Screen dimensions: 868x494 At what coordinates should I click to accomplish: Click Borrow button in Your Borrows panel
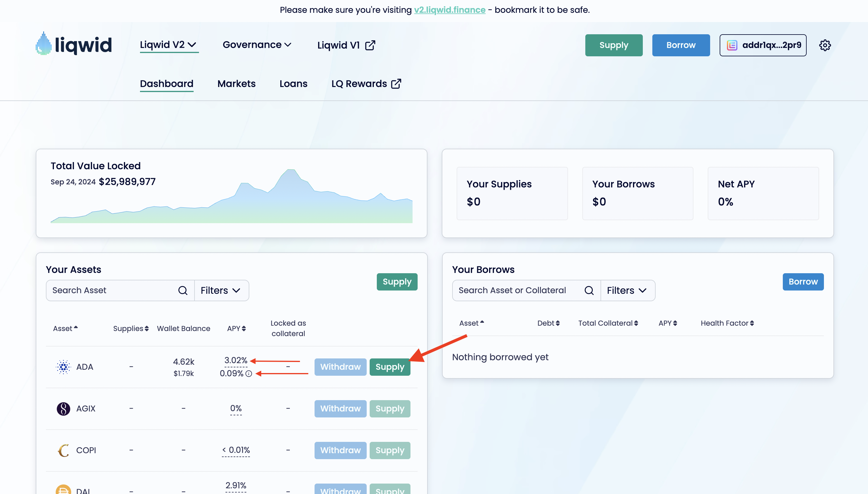[x=803, y=282]
